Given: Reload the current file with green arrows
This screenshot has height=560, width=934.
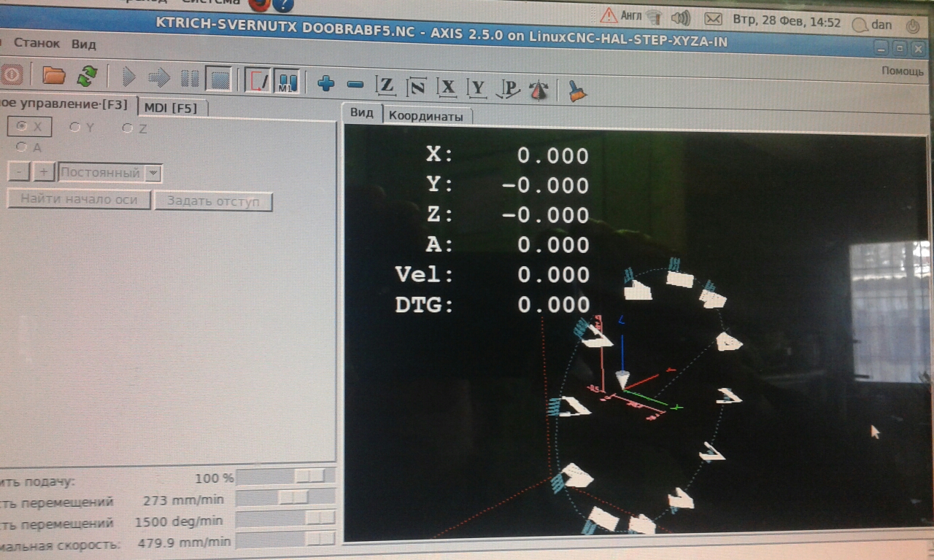Looking at the screenshot, I should (x=88, y=76).
